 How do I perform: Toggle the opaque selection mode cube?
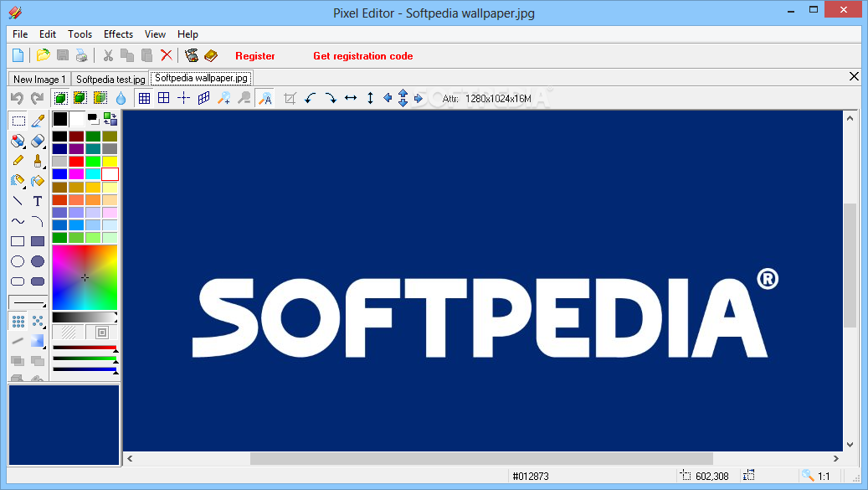coord(60,99)
